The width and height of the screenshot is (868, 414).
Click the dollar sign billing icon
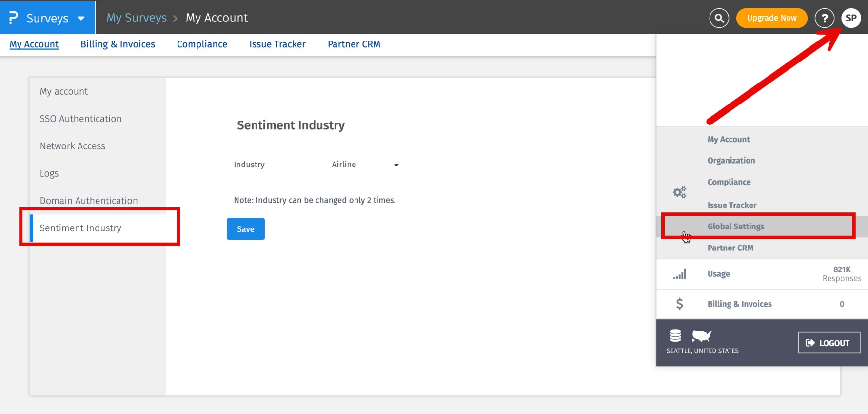679,304
